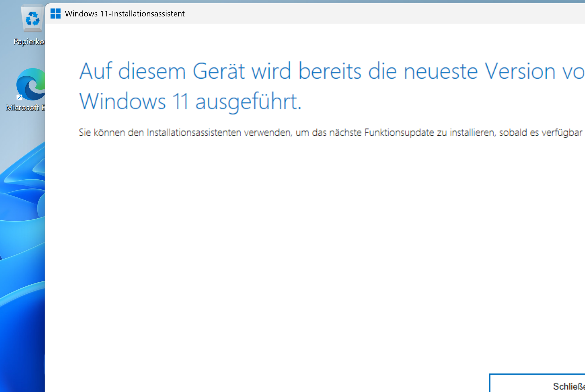Click the shortcut arrow overlay on Edge icon

[19, 97]
